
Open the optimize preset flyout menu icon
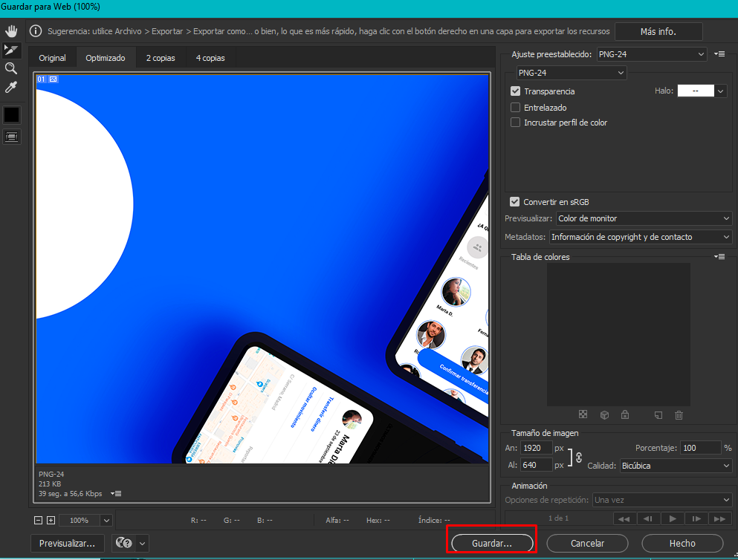point(719,54)
